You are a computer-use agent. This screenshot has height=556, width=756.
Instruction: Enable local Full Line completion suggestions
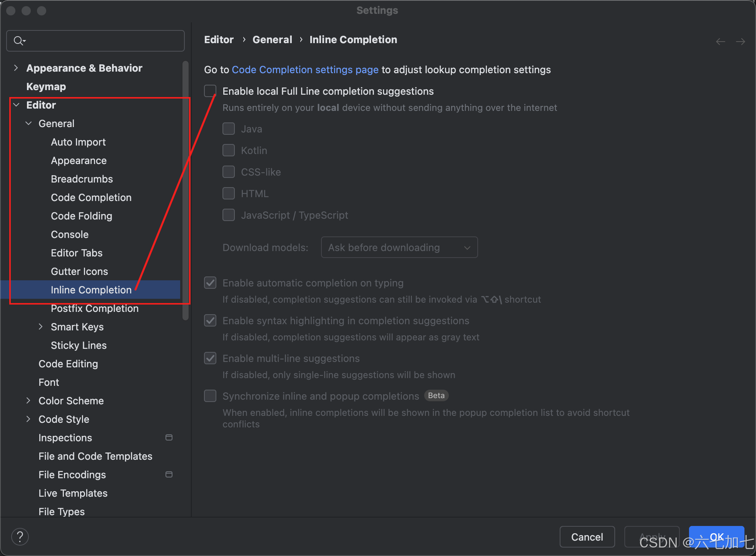coord(210,91)
